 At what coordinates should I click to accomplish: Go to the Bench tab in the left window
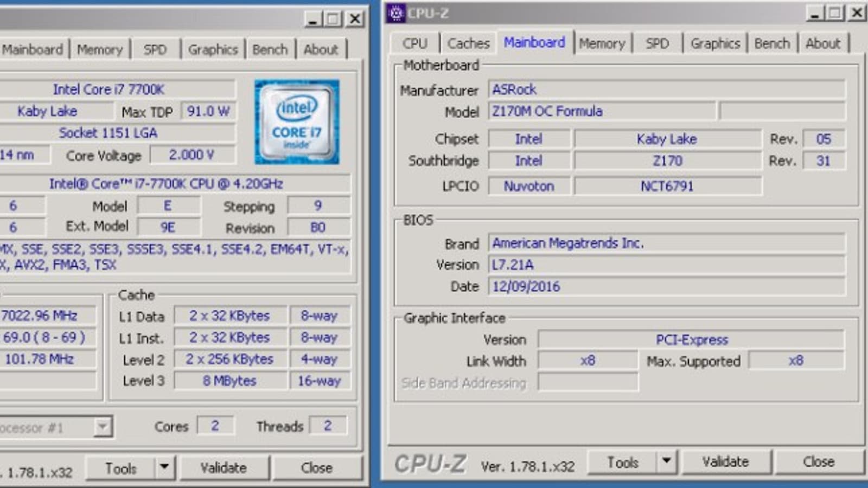[x=270, y=49]
